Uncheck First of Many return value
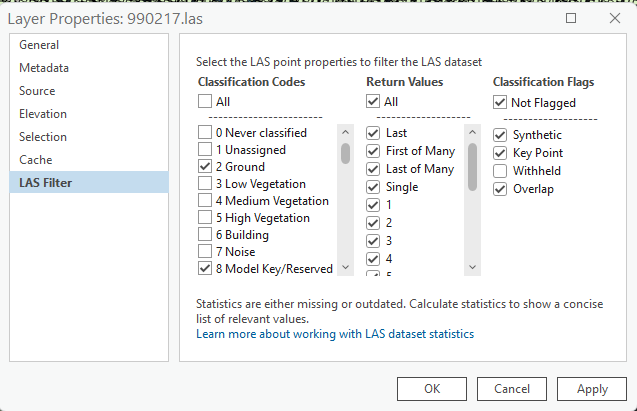This screenshot has width=637, height=411. tap(373, 151)
